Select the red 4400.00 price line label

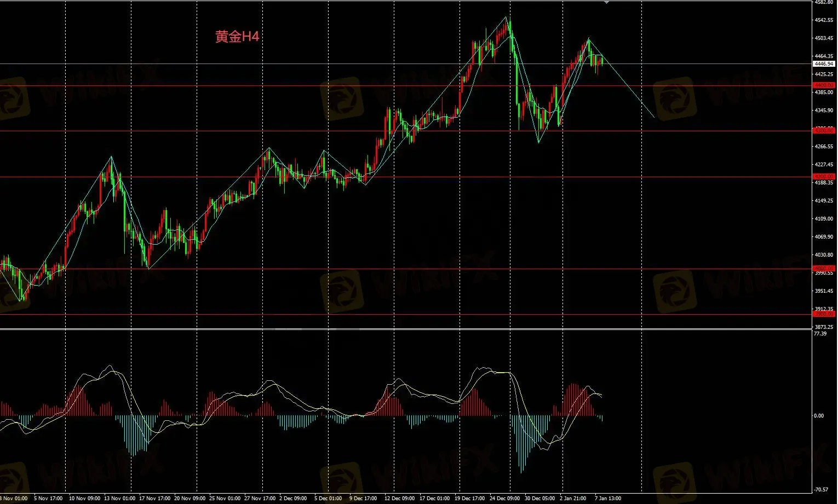point(824,85)
